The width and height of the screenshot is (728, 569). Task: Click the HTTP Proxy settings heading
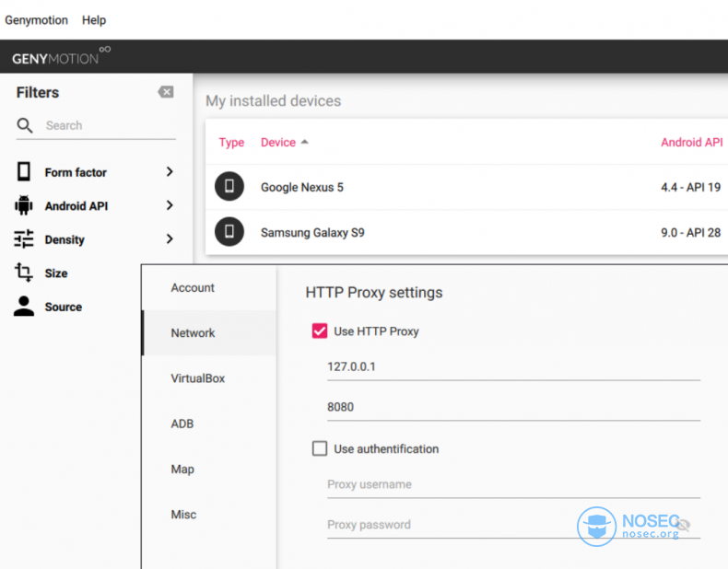click(374, 293)
